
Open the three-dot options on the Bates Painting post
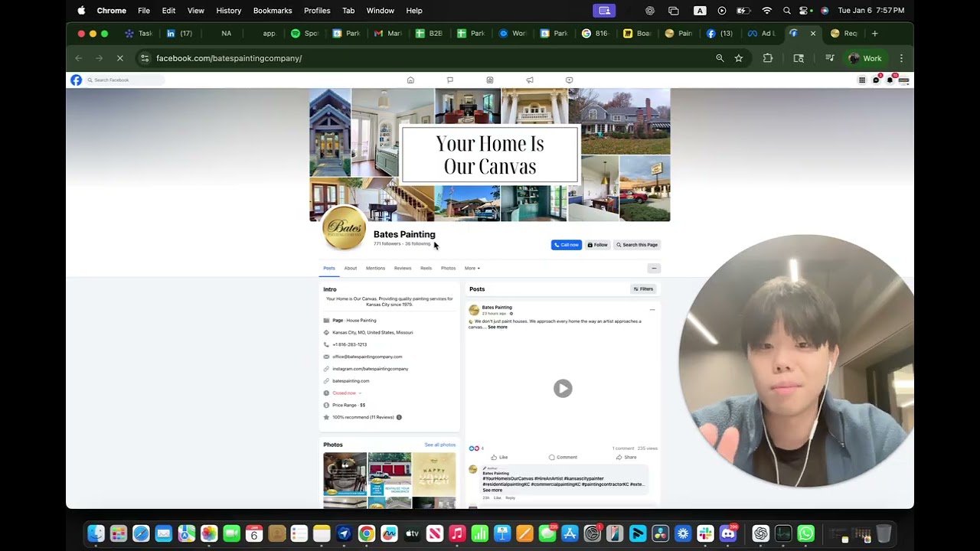652,309
